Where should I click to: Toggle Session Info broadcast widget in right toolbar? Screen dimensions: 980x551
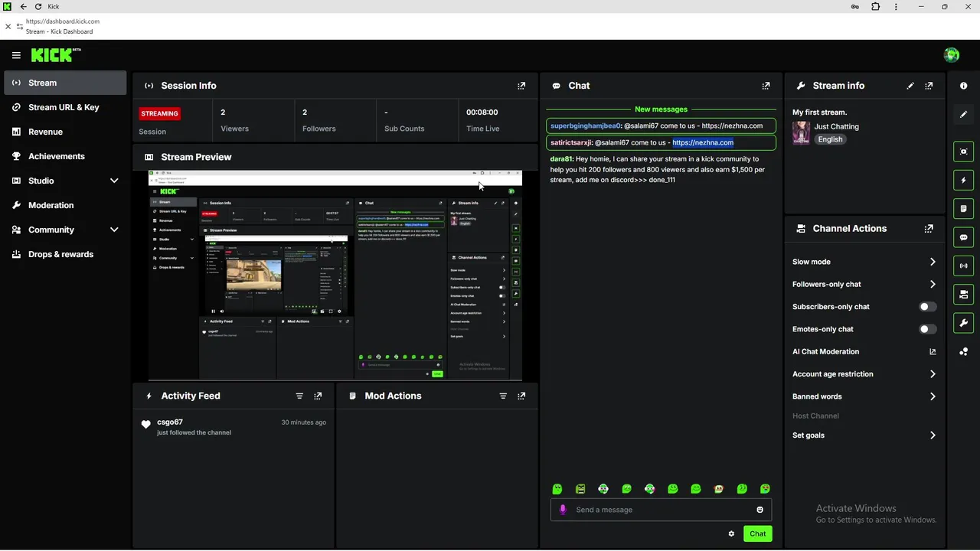tap(964, 266)
